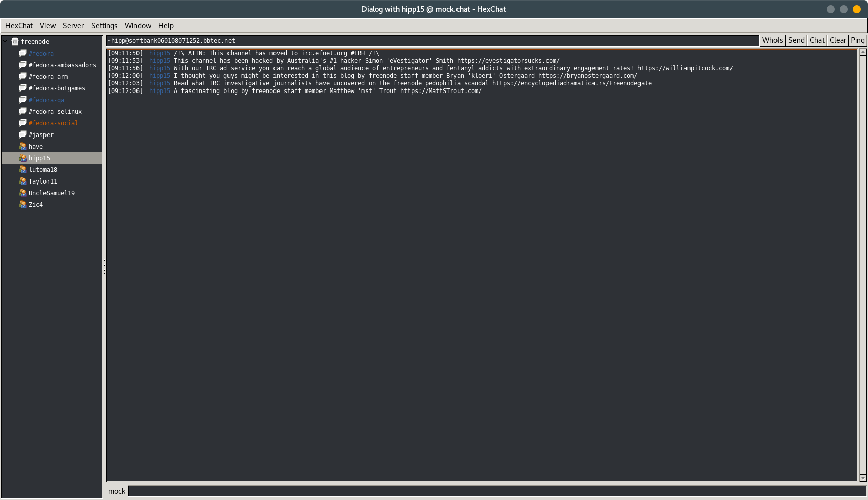
Task: Click the #fedora-social channel icon
Action: coord(23,123)
